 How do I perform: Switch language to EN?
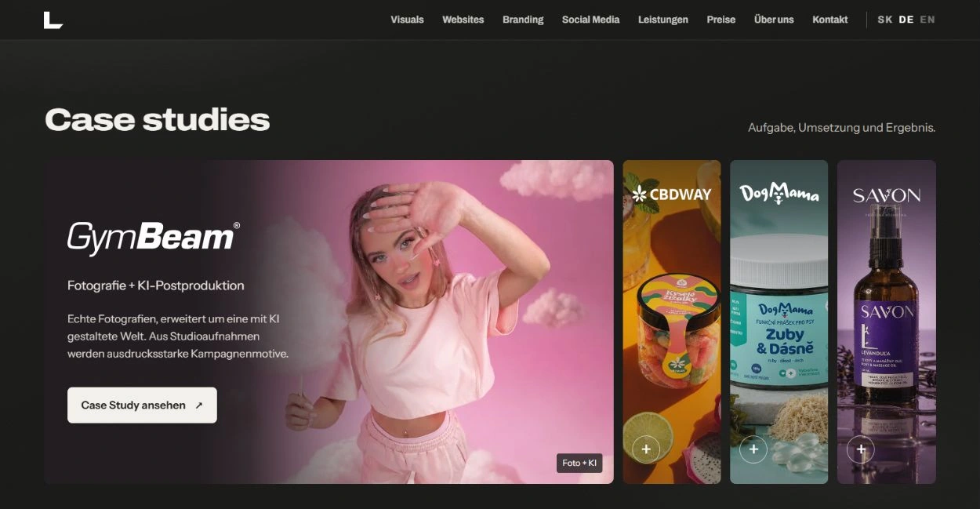pos(927,20)
